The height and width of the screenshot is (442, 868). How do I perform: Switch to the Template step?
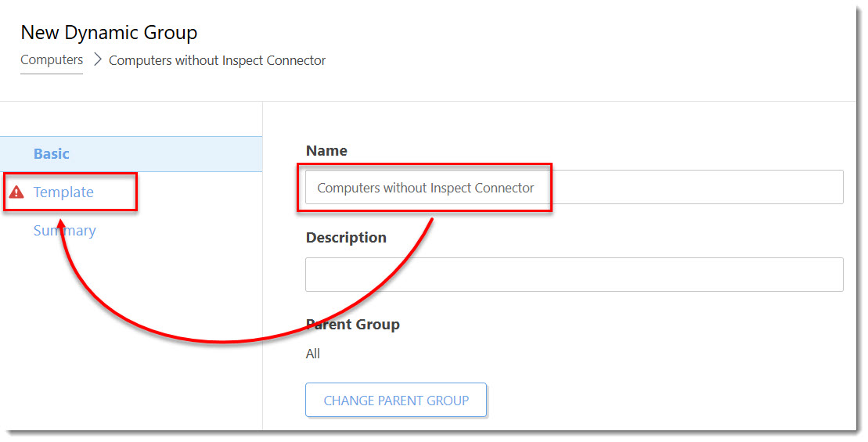point(63,192)
